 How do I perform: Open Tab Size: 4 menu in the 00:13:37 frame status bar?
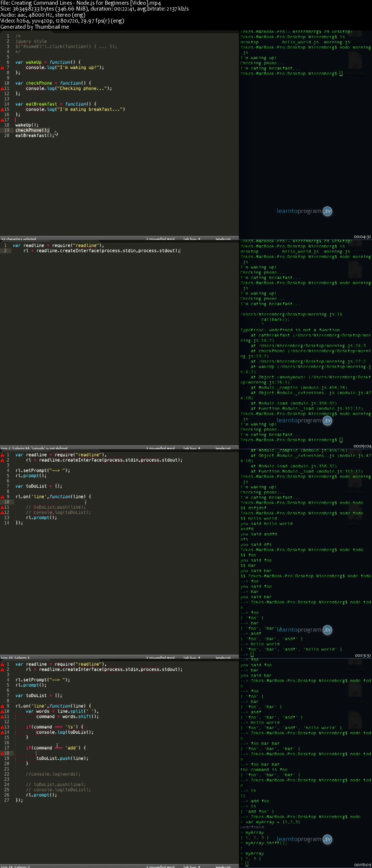click(192, 657)
